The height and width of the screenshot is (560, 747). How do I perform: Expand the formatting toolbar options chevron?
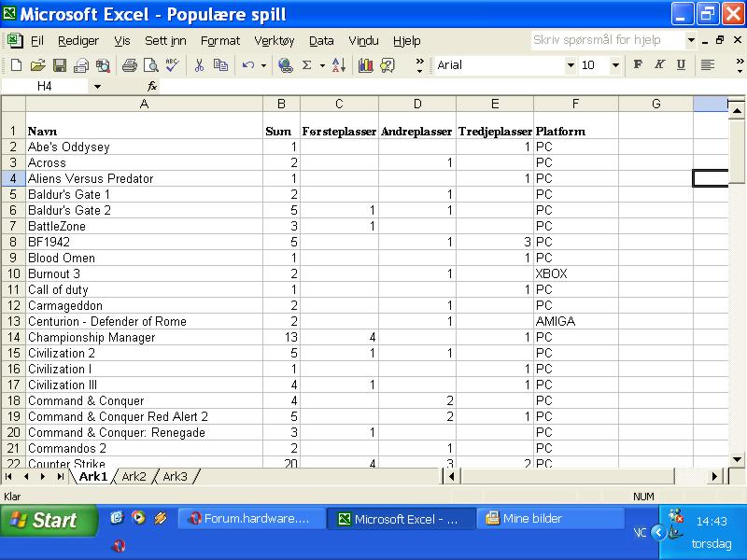coord(740,65)
